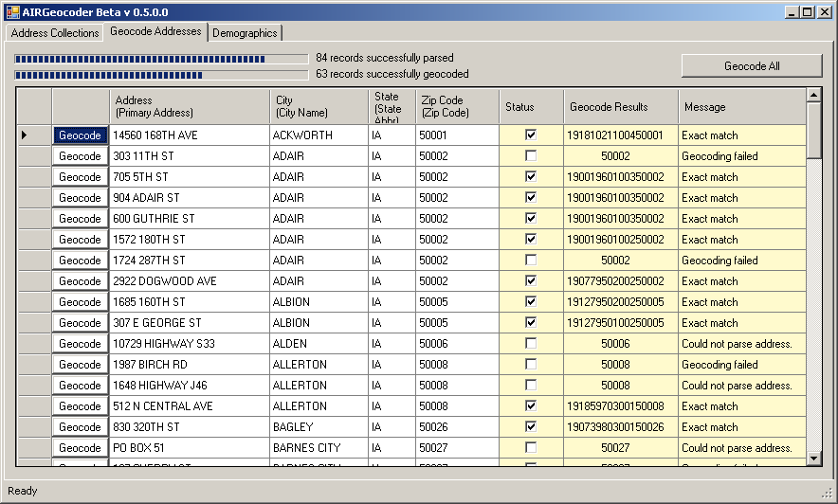Click the records parsed progress bar
The width and height of the screenshot is (838, 504).
tap(160, 59)
